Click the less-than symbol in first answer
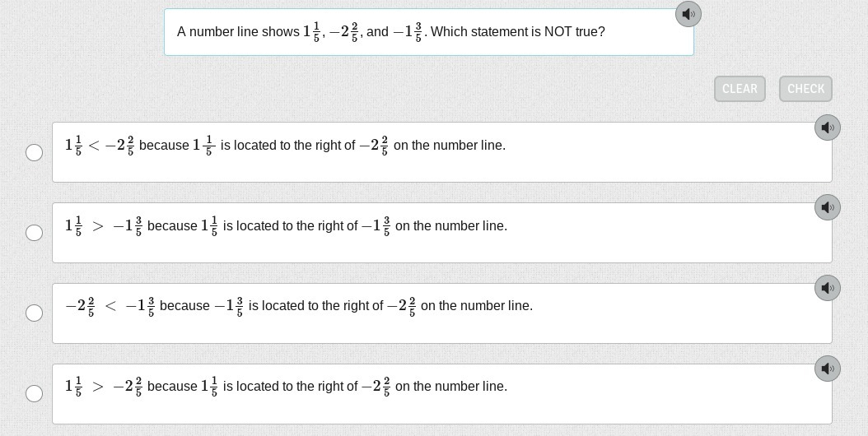This screenshot has width=868, height=436. point(94,146)
